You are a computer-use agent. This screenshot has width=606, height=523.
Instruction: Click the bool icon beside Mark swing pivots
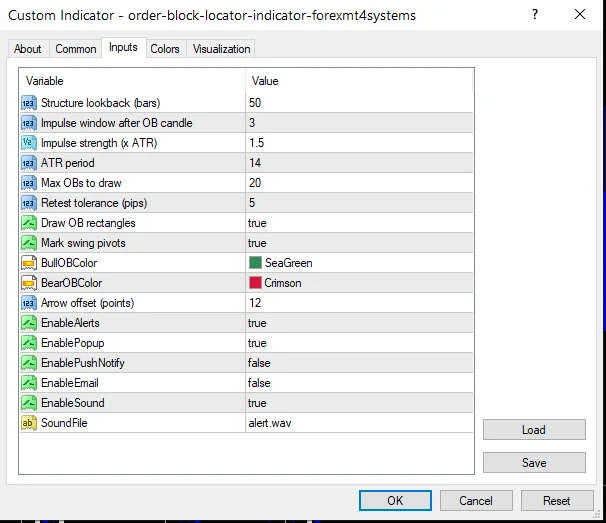[29, 243]
